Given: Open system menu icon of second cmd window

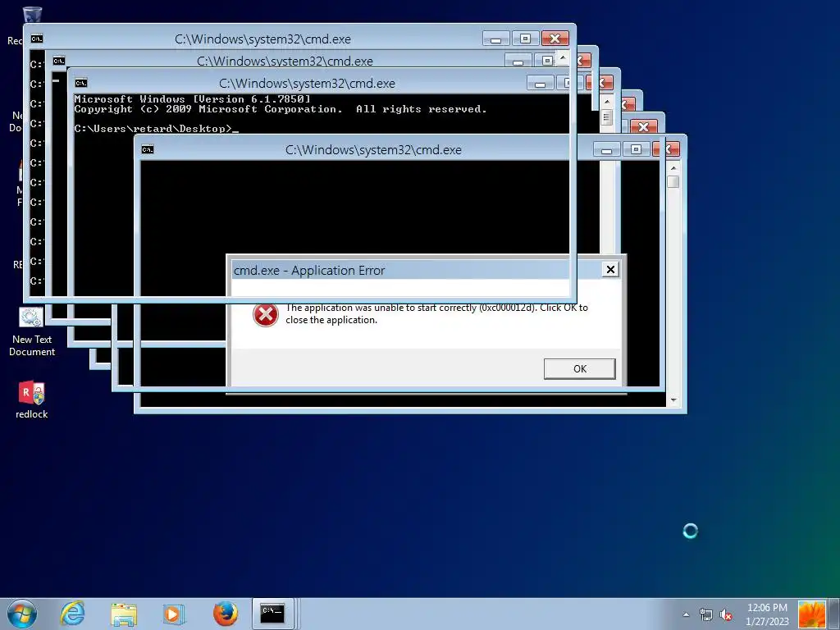Looking at the screenshot, I should (59, 61).
